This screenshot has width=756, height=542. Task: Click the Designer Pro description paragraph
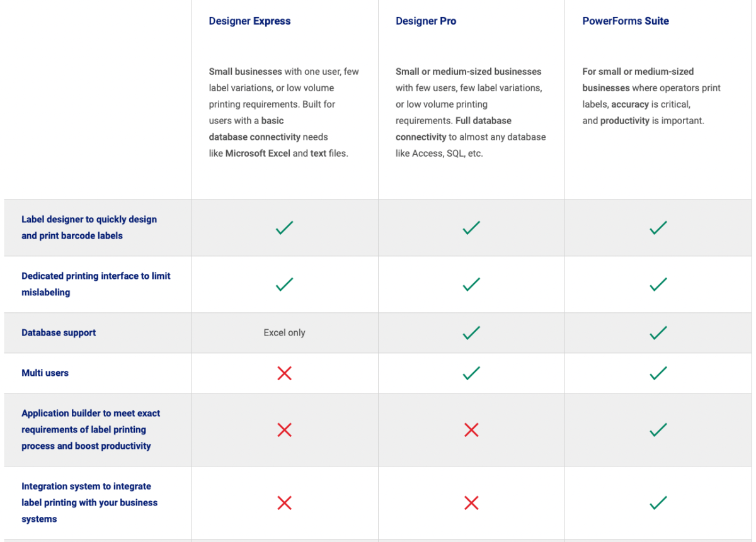point(471,113)
